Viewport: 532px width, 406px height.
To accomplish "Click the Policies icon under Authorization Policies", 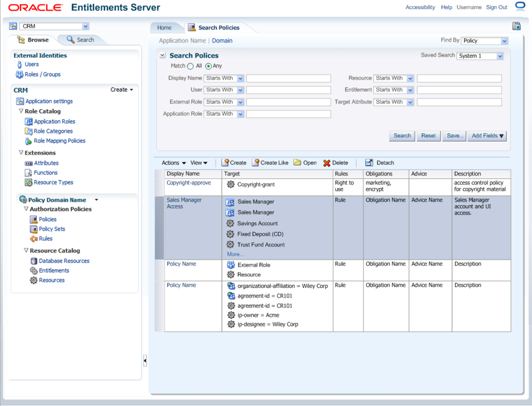I will click(x=34, y=219).
